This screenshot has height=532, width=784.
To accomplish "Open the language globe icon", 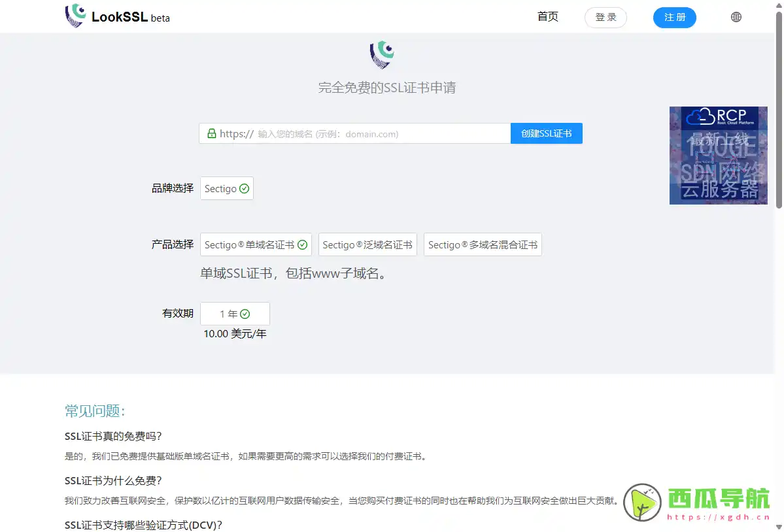I will (x=736, y=17).
